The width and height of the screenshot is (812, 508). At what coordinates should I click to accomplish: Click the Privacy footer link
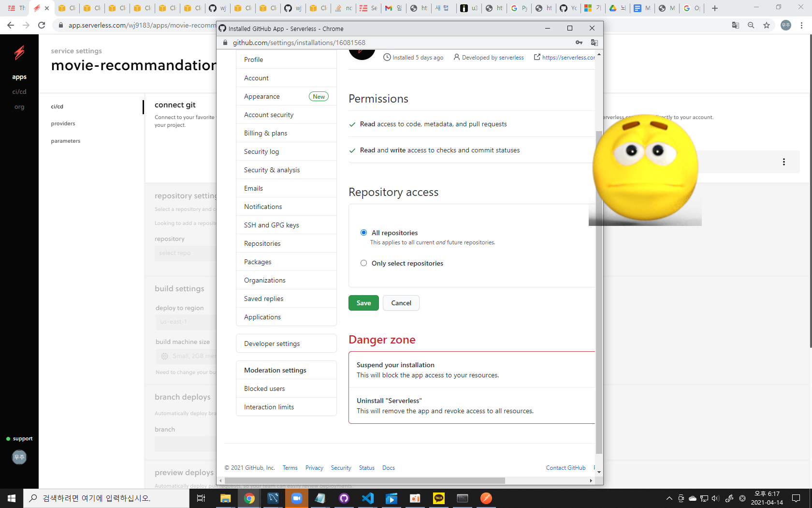click(314, 468)
